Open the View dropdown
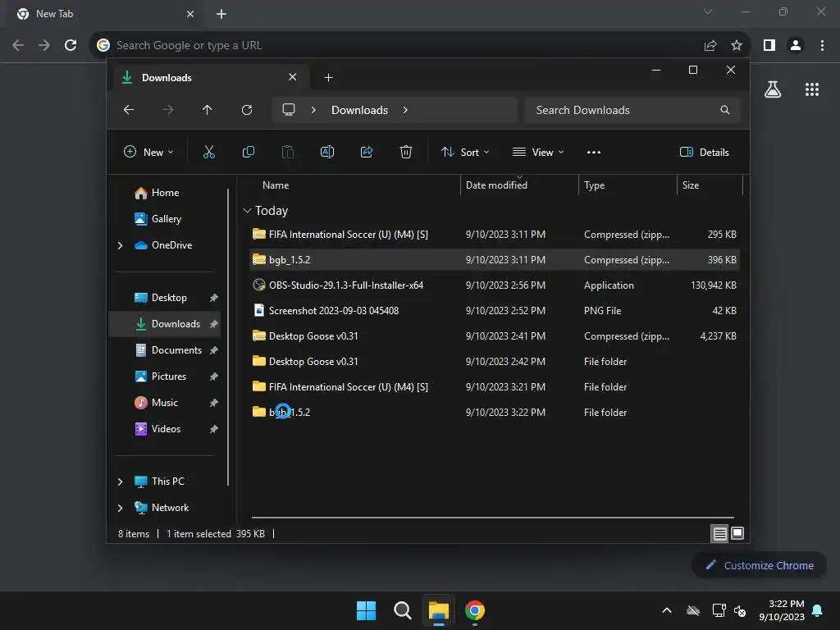Screen dimensions: 840x630 538,152
